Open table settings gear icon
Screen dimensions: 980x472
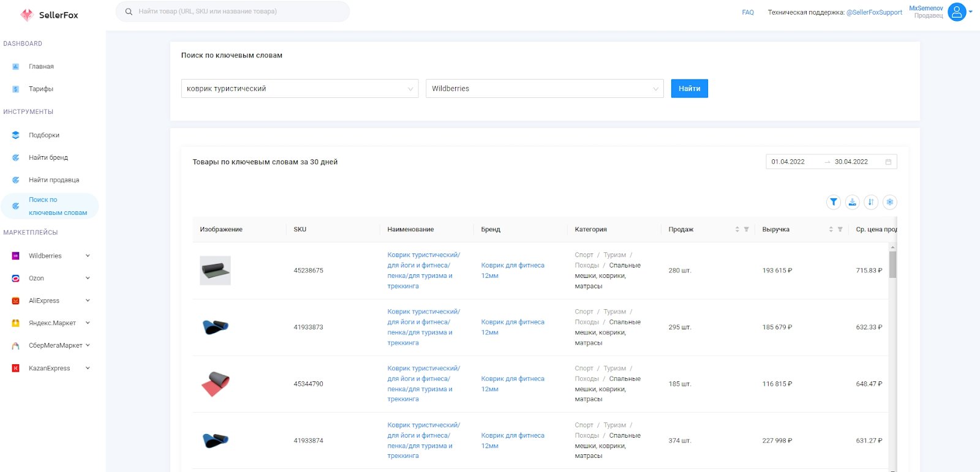pyautogui.click(x=890, y=202)
